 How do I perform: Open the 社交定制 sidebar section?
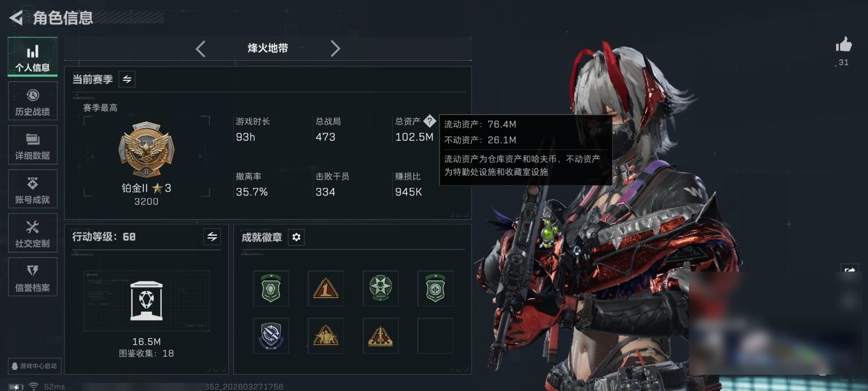coord(33,233)
